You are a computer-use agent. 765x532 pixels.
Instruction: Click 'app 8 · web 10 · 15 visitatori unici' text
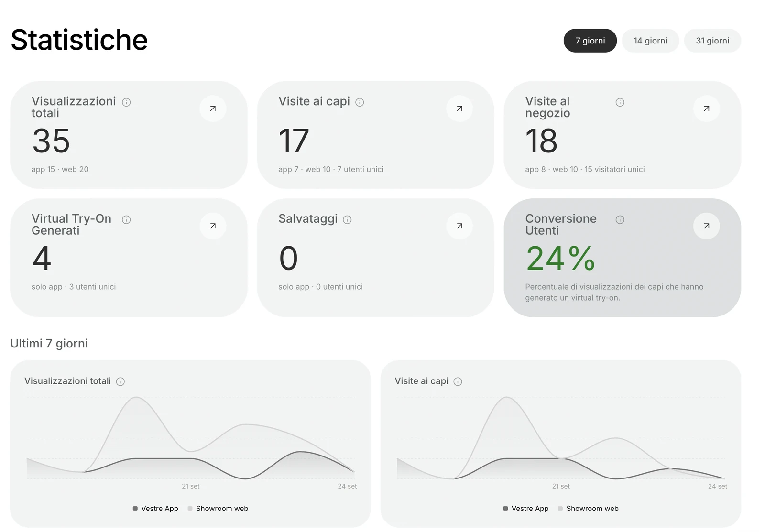pyautogui.click(x=585, y=169)
